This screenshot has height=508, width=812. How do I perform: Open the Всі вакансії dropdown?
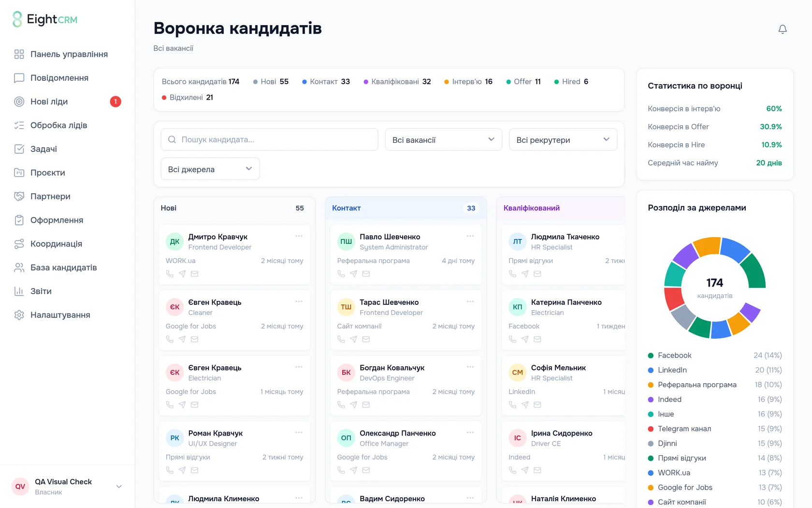pos(444,139)
